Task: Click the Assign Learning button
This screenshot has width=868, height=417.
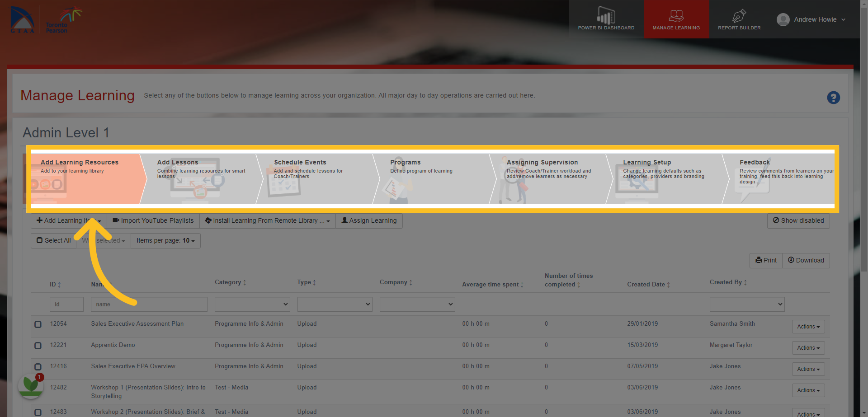Action: click(x=369, y=220)
